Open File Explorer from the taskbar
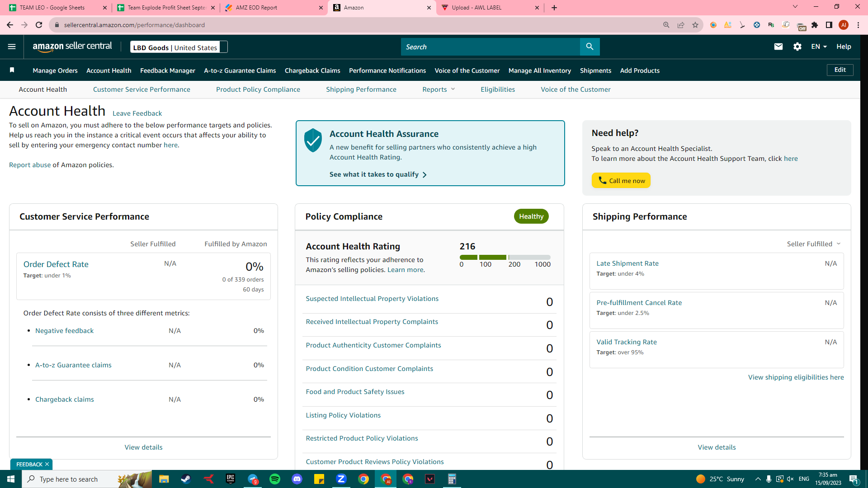 click(164, 479)
